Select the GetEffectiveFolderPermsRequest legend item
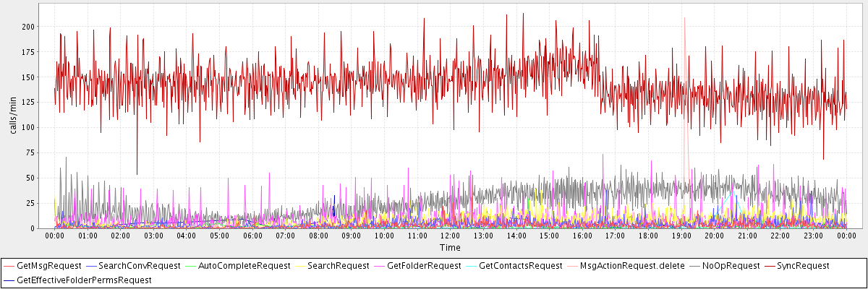This screenshot has height=289, width=868. (84, 280)
